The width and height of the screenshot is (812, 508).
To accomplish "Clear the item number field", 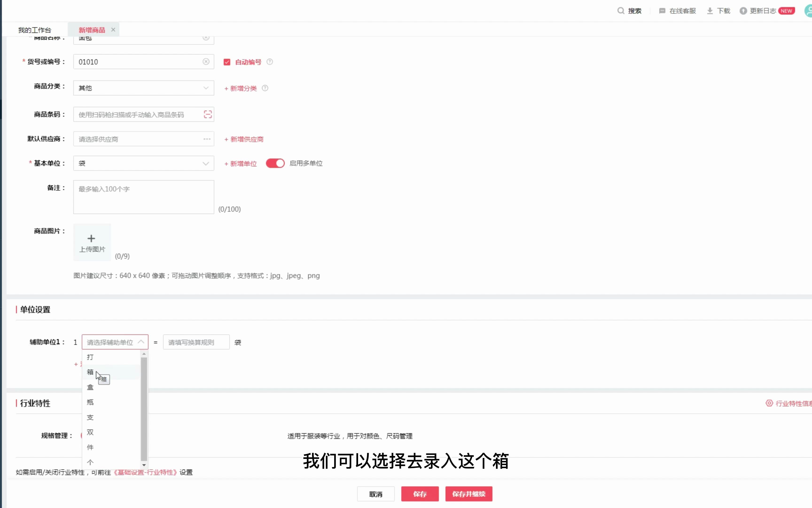I will click(x=206, y=61).
